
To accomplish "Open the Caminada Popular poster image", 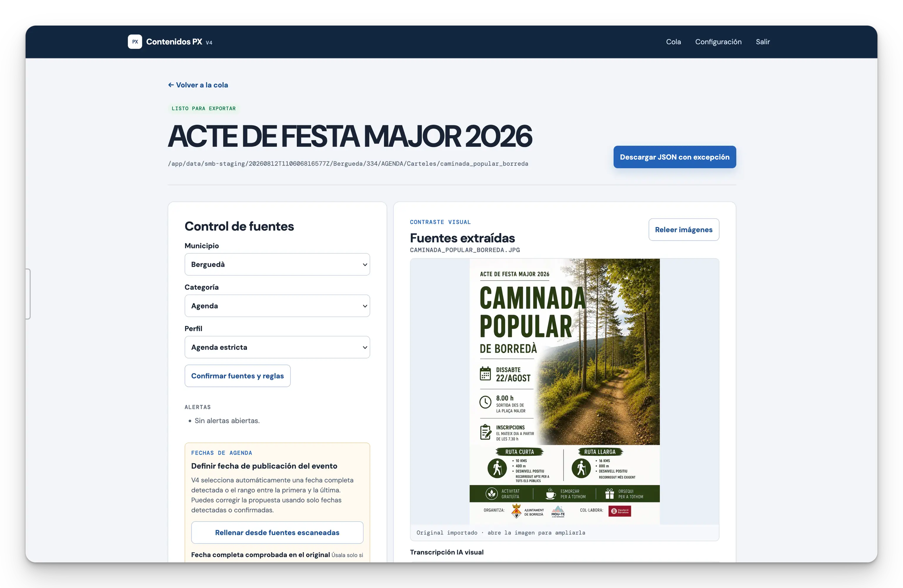I will pyautogui.click(x=564, y=392).
